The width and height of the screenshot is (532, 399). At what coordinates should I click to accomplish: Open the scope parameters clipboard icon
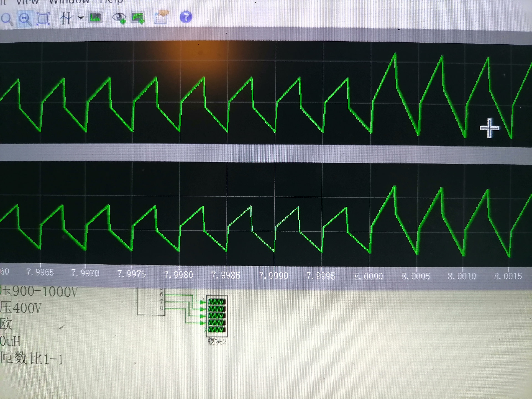161,17
